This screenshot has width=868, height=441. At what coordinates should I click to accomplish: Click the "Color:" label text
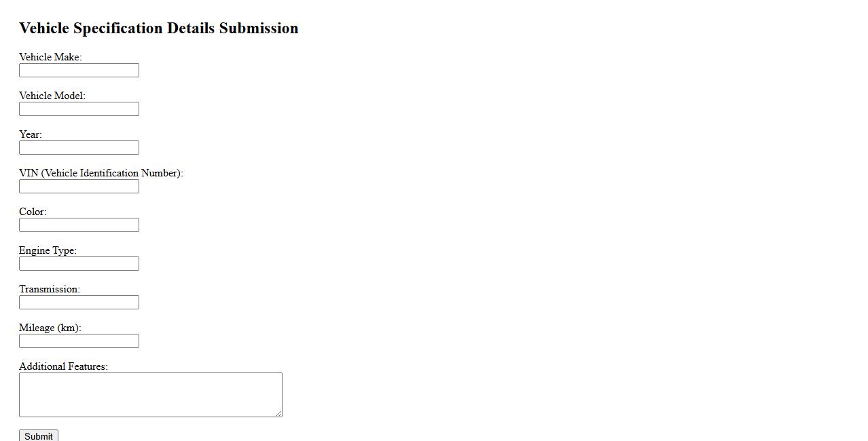pos(33,212)
